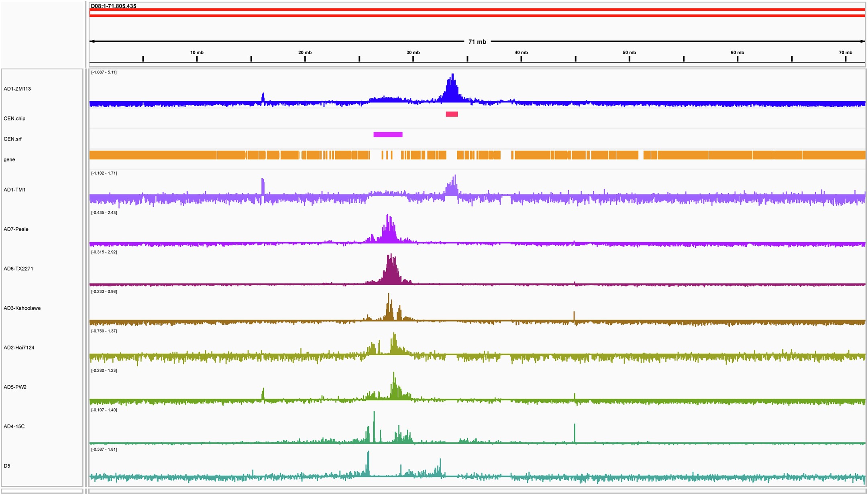Click the AD1-TM1 data range [-1.102 - 1.71]
Image resolution: width=868 pixels, height=495 pixels.
click(104, 173)
